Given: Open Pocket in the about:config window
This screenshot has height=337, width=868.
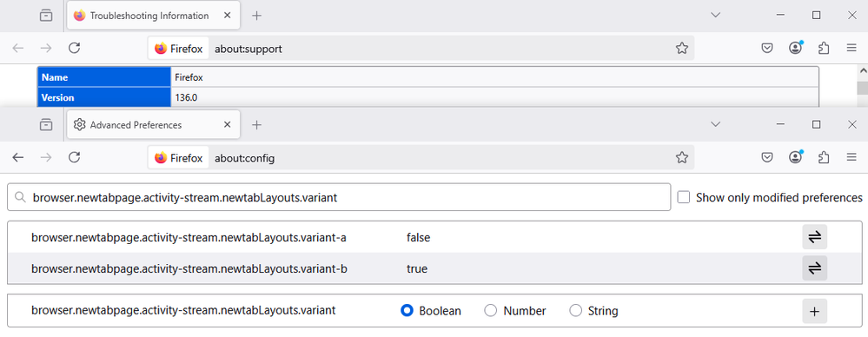Looking at the screenshot, I should [766, 158].
